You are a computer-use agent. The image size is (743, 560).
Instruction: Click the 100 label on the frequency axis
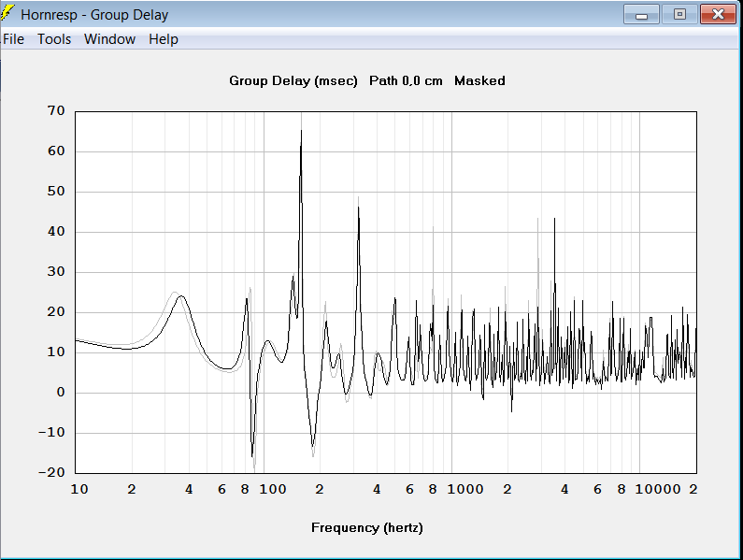273,489
